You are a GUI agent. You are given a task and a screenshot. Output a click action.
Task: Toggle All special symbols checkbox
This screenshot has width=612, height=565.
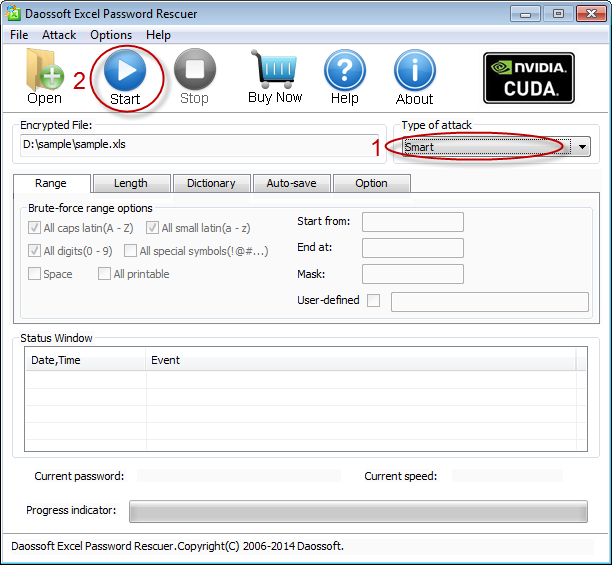pos(130,251)
